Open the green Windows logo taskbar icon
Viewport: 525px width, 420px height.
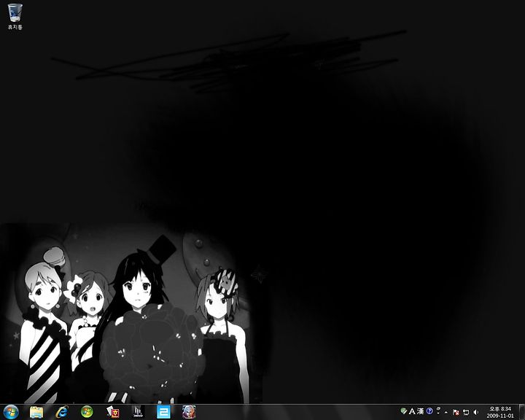tap(87, 412)
